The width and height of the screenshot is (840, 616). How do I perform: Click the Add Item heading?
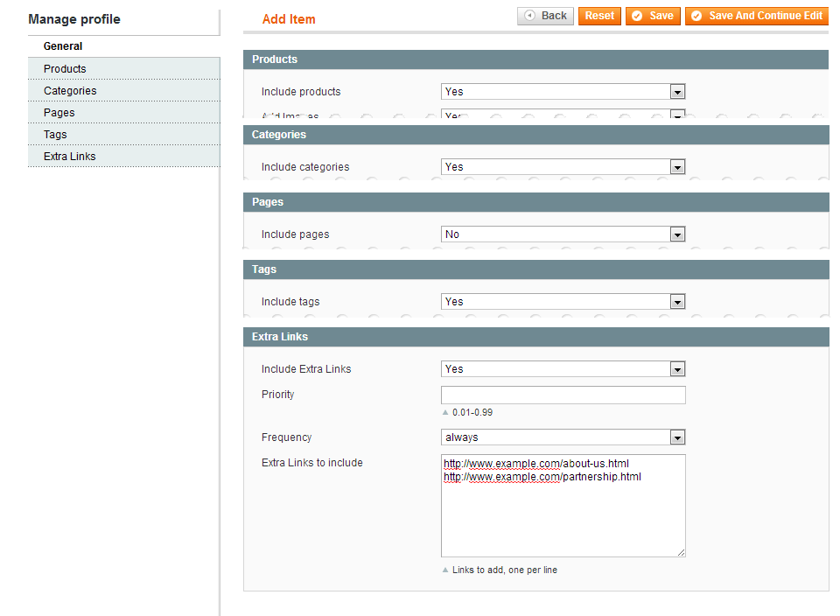tap(289, 19)
